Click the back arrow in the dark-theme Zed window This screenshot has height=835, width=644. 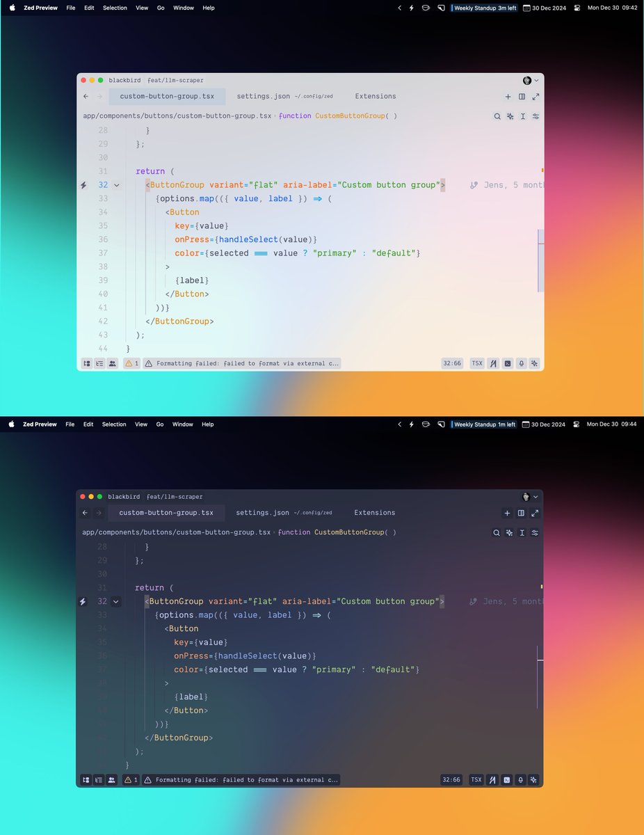[x=85, y=513]
